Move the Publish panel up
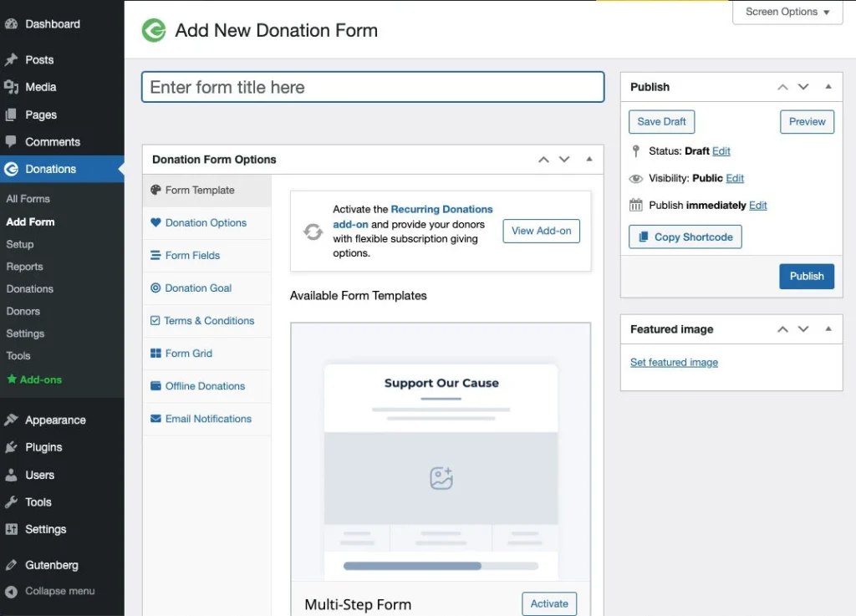The height and width of the screenshot is (616, 856). tap(782, 87)
